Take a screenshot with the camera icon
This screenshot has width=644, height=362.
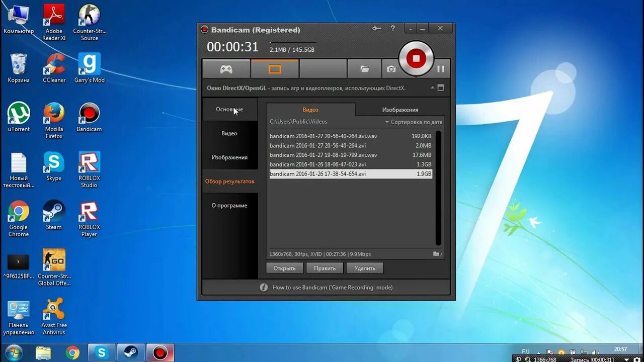click(x=391, y=69)
